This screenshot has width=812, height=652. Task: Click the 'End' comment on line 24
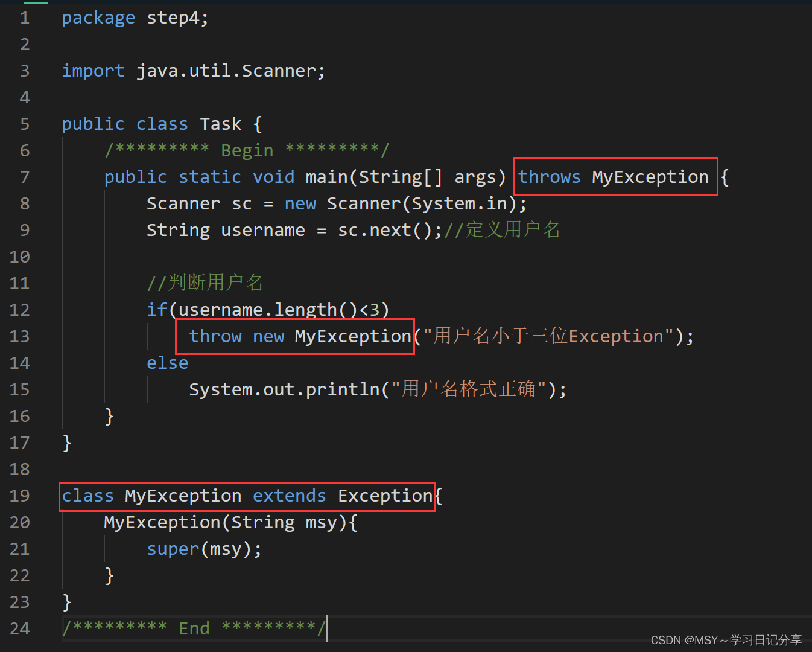coord(194,628)
